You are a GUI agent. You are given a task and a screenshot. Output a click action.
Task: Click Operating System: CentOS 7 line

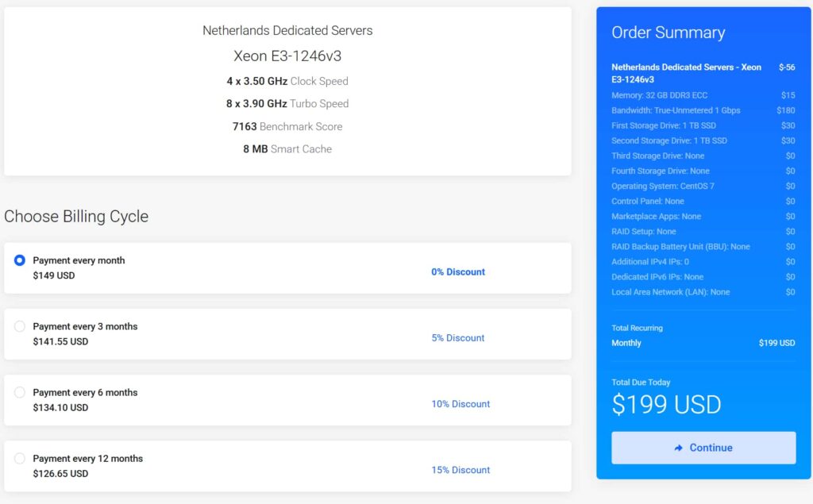click(663, 186)
